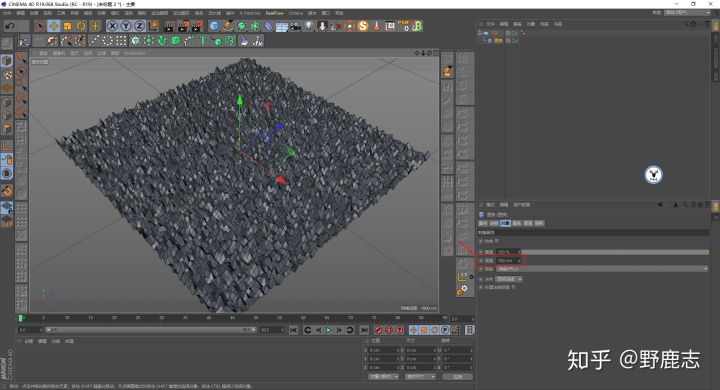Activate the Scale tool
The image size is (720, 390).
tap(68, 26)
